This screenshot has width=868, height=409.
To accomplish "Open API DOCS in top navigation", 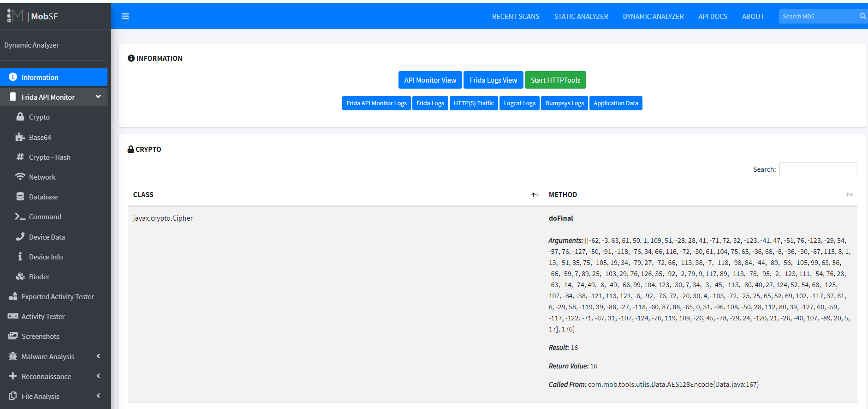I will pyautogui.click(x=713, y=17).
